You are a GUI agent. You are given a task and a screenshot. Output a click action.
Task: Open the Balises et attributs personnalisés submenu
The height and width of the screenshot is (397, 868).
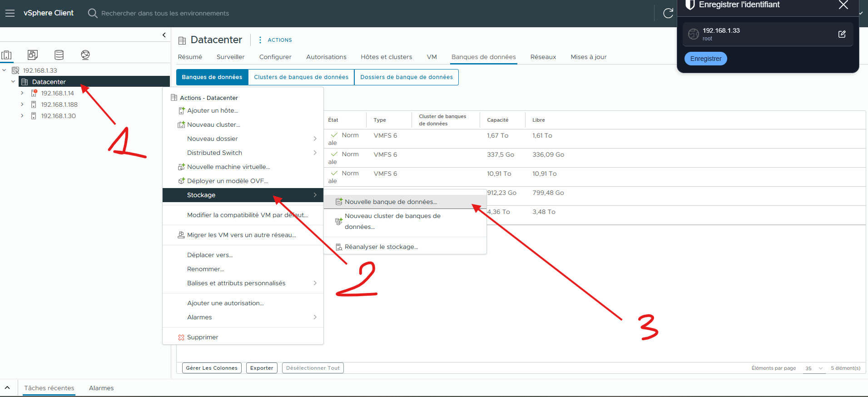pyautogui.click(x=243, y=283)
